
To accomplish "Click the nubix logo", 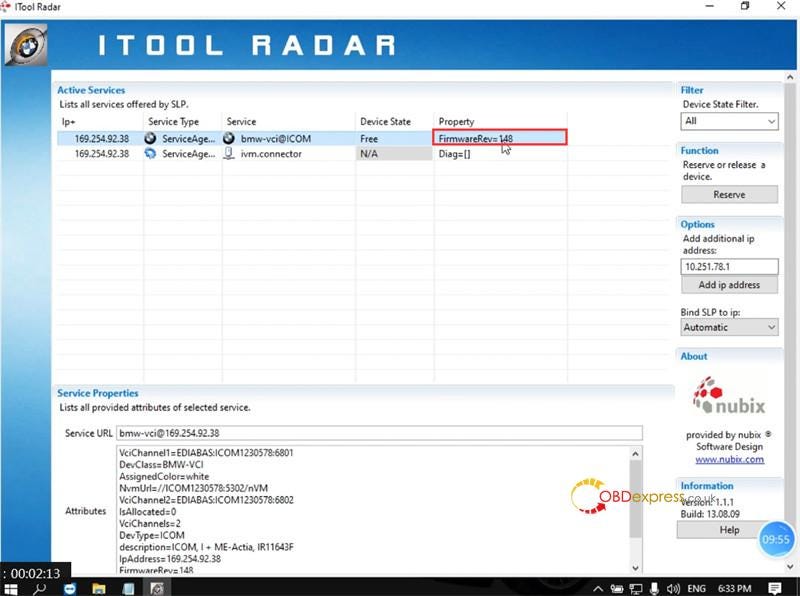I will tap(729, 395).
